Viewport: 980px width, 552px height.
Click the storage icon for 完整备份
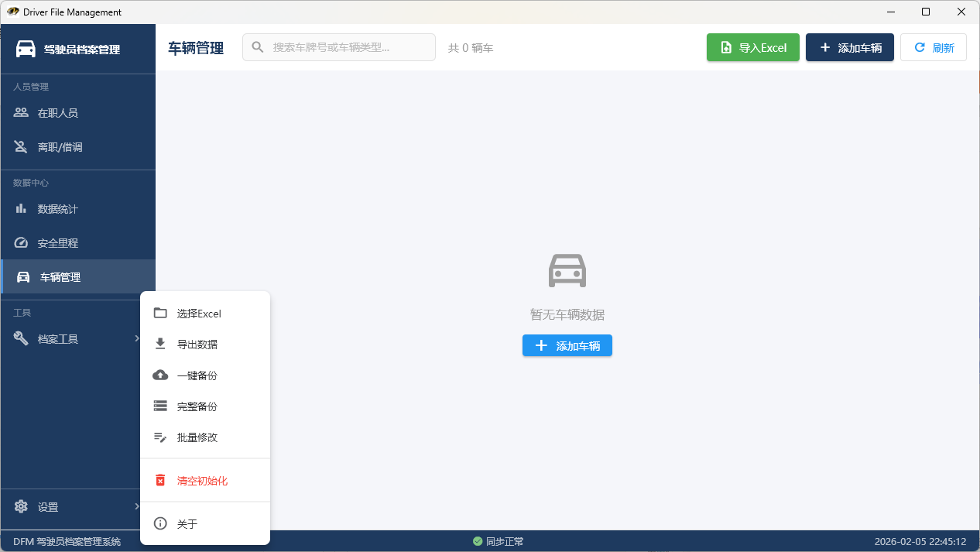160,406
